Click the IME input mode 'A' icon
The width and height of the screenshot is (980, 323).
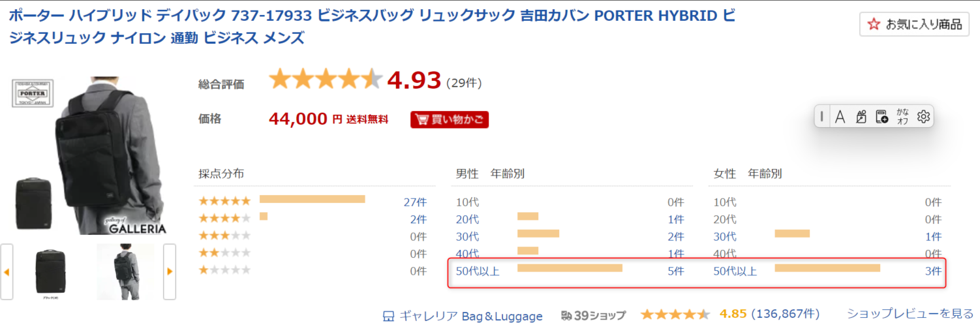coord(840,117)
